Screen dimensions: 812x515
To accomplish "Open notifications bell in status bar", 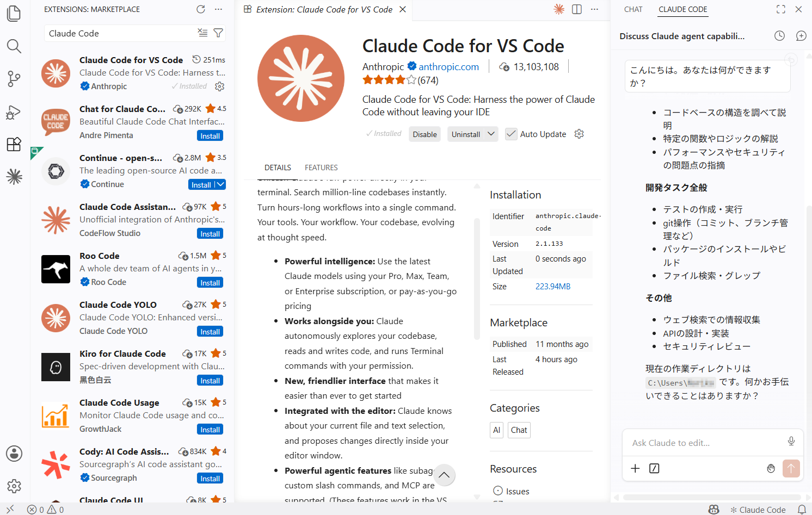I will coord(802,510).
